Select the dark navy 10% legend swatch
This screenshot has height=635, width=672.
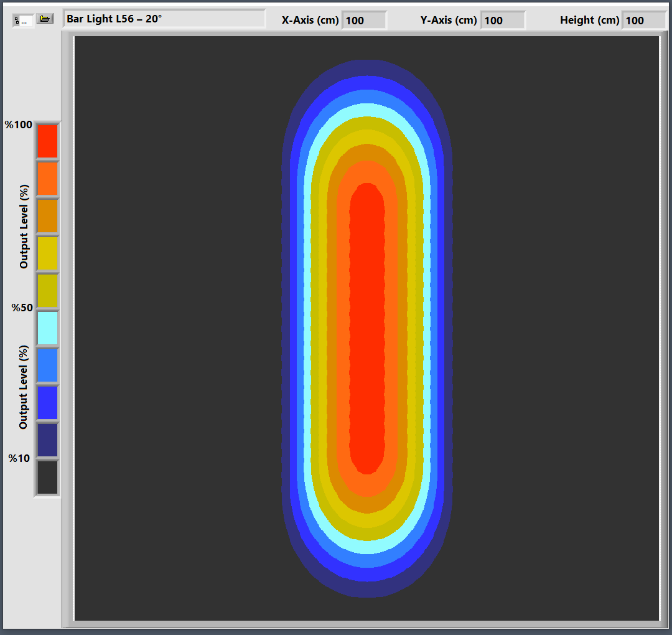(x=47, y=440)
